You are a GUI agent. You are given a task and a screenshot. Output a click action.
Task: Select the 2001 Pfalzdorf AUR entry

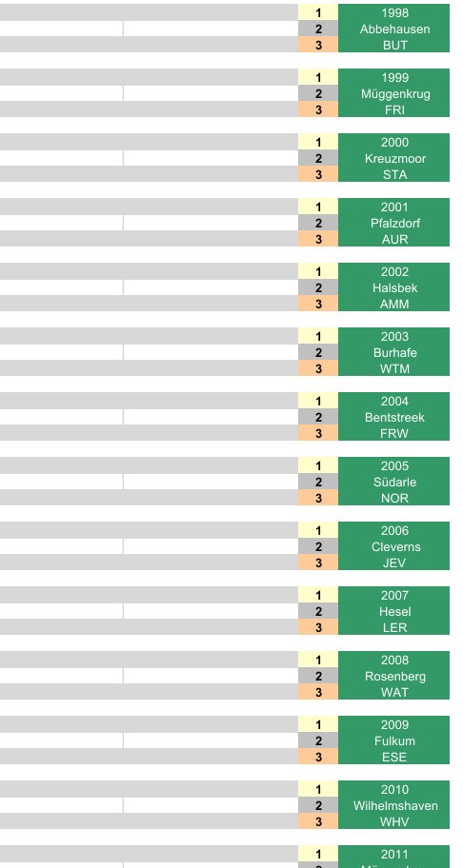(x=393, y=223)
